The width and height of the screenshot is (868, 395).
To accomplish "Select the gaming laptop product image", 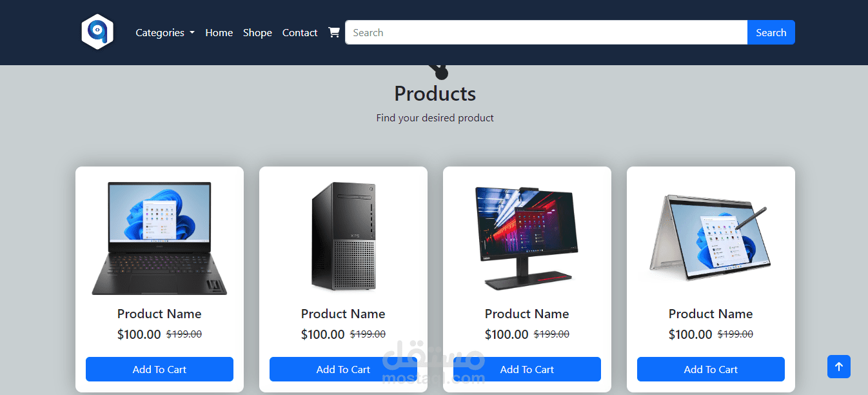I will tap(159, 238).
